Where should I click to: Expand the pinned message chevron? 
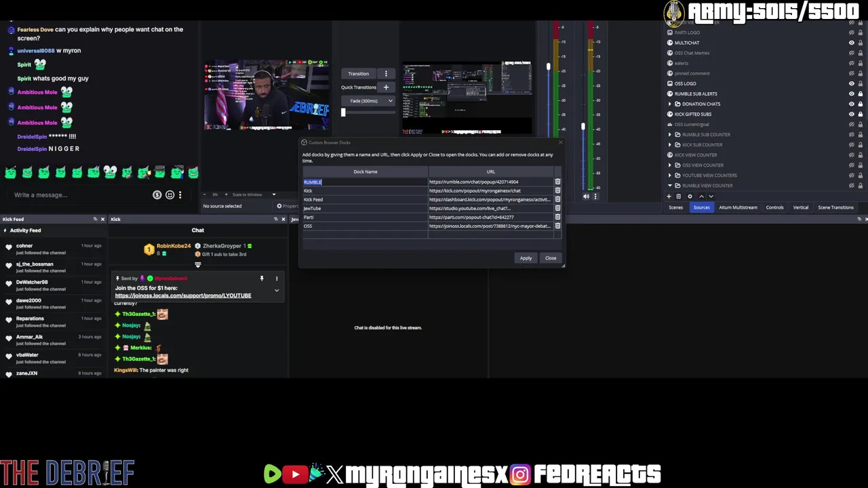pos(276,290)
